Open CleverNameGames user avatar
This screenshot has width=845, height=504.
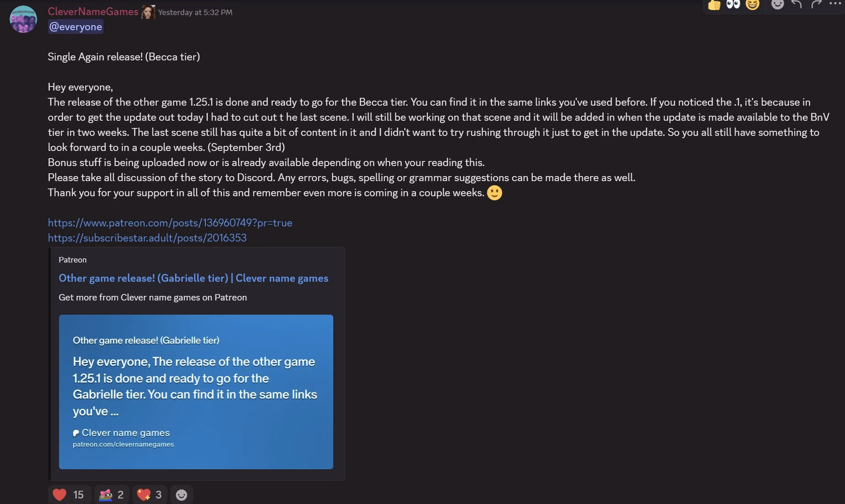pyautogui.click(x=23, y=19)
